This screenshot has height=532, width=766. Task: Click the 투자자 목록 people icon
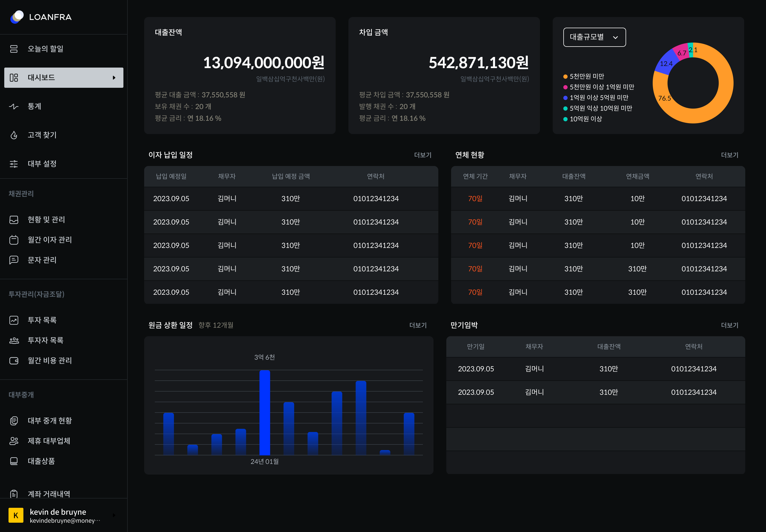coord(14,340)
